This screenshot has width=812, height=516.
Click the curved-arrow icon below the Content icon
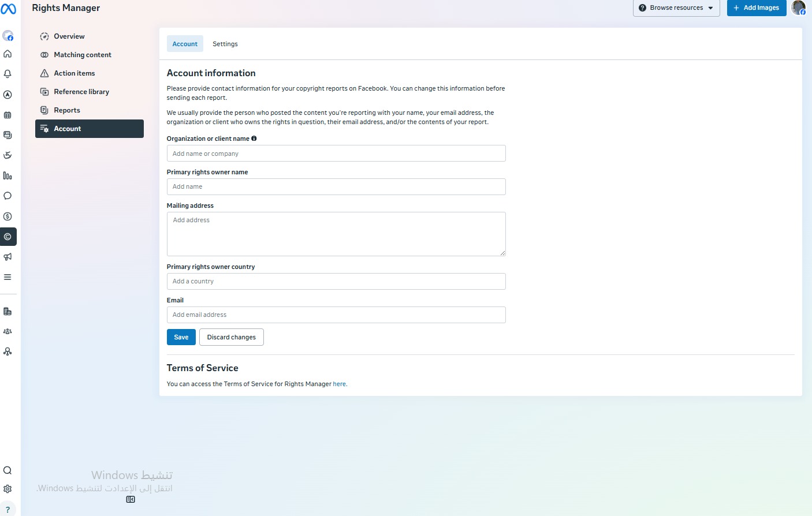(x=8, y=155)
